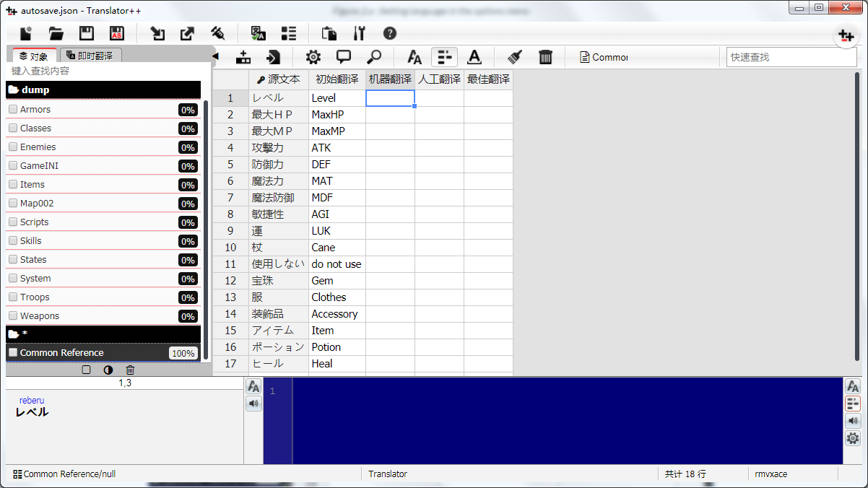Click the 源文本 column header
This screenshot has width=868, height=488.
pyautogui.click(x=278, y=79)
